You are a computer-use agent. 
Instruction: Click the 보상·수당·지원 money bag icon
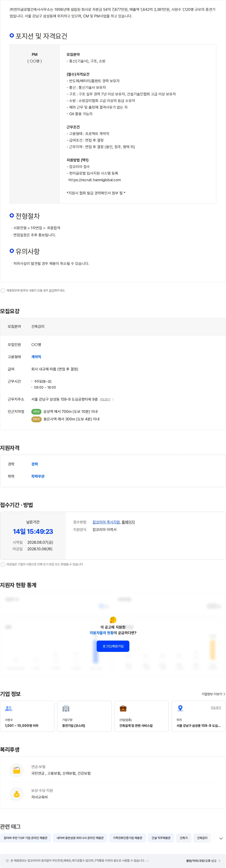coord(16,794)
